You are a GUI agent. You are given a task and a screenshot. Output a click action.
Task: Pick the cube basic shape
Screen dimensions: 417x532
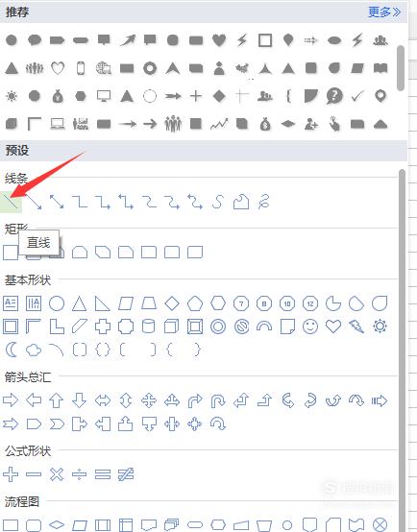(171, 326)
